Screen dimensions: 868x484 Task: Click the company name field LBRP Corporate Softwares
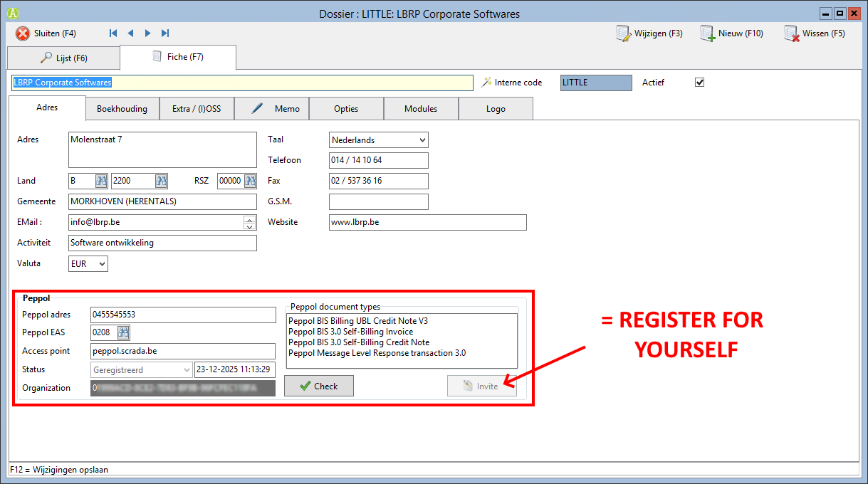pos(242,83)
